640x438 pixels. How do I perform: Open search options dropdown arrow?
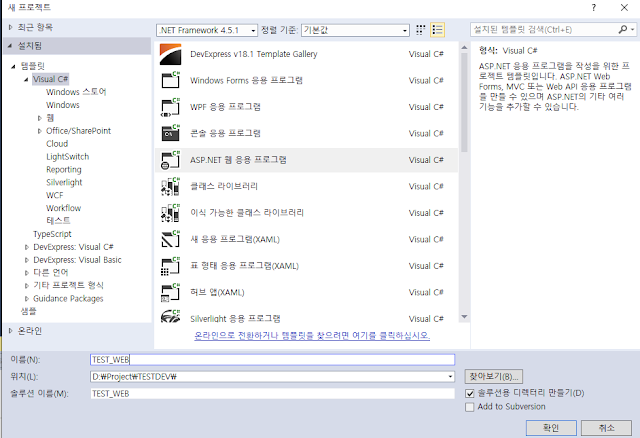(x=632, y=29)
